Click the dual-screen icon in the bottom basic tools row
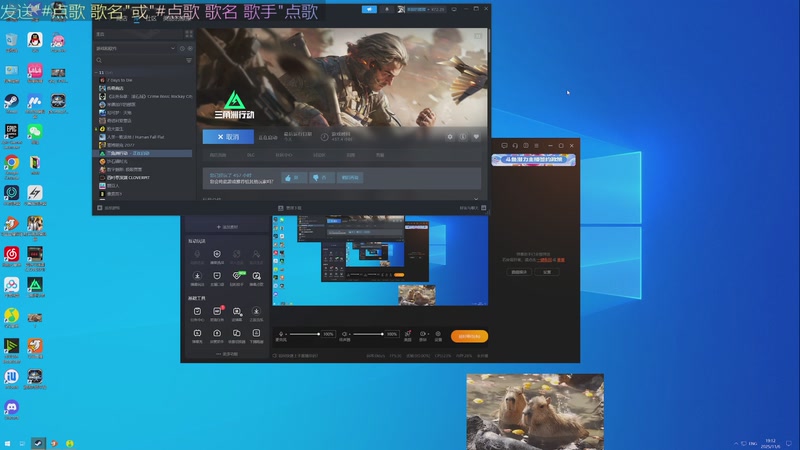 [x=237, y=335]
